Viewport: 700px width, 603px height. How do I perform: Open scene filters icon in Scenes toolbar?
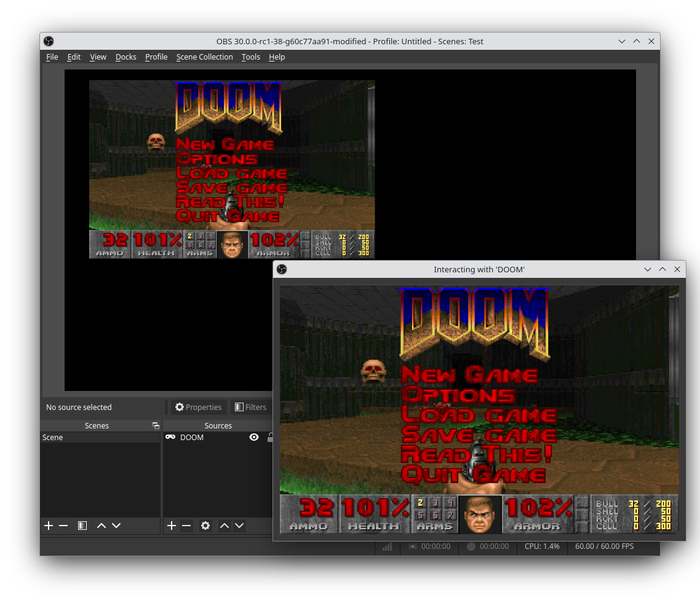click(x=82, y=526)
